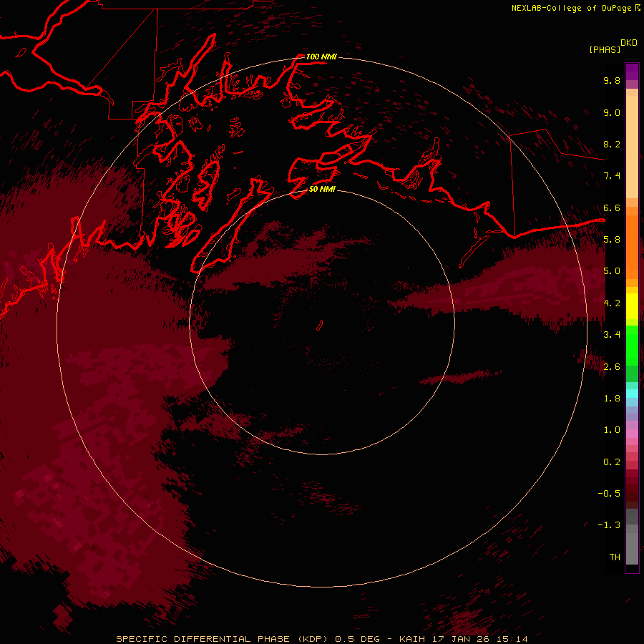Screen dimensions: 644x644
Task: Click the [PHAS] legend header
Action: click(x=605, y=49)
